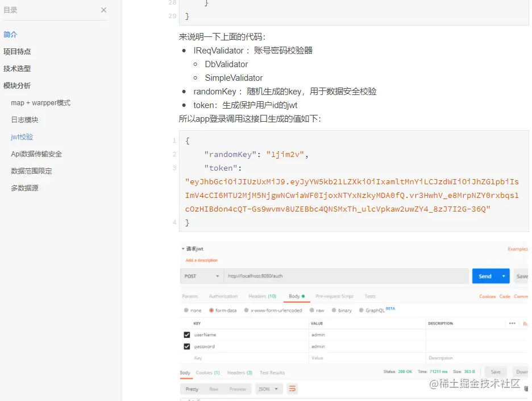The image size is (532, 401).
Task: Click the request URL field
Action: coord(346,276)
